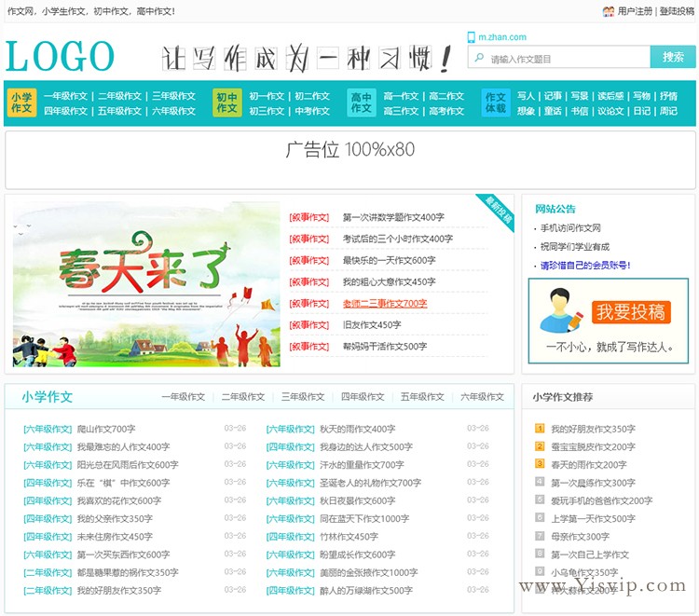Click the search input field for essay title

tap(567, 58)
